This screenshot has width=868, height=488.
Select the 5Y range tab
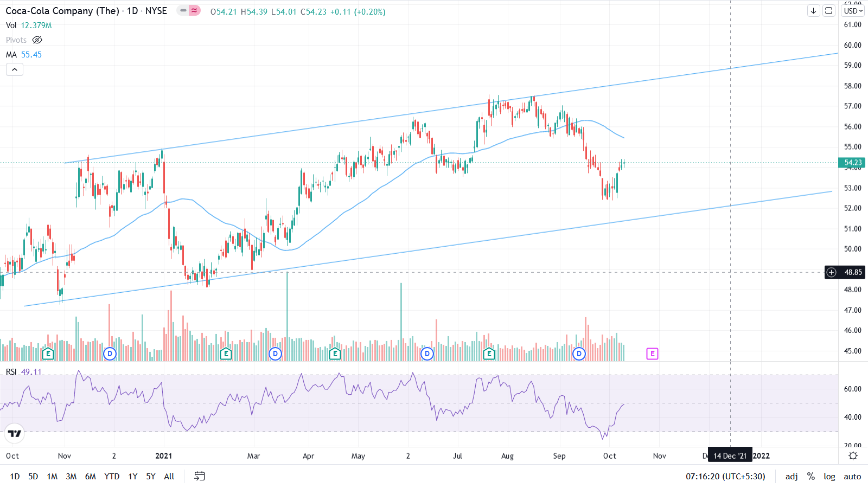click(151, 476)
